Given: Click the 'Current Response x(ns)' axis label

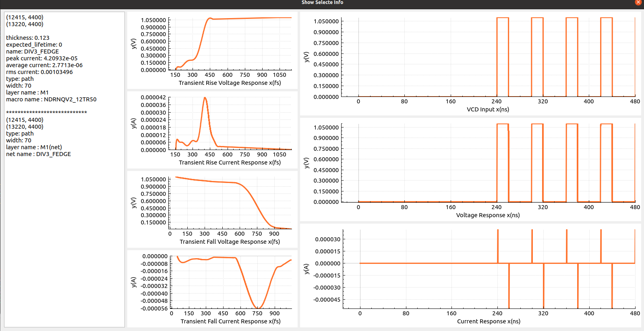Looking at the screenshot, I should click(x=489, y=321).
